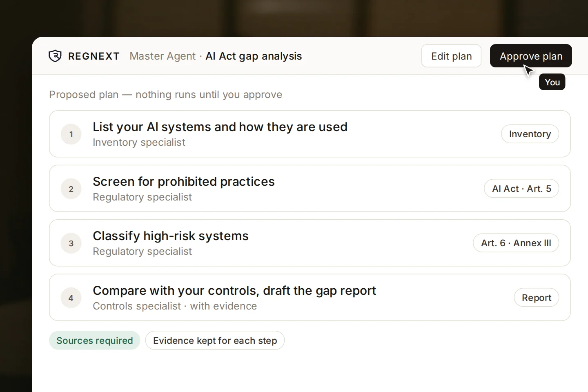
Task: Open the AI Act gap analysis title
Action: [x=254, y=56]
